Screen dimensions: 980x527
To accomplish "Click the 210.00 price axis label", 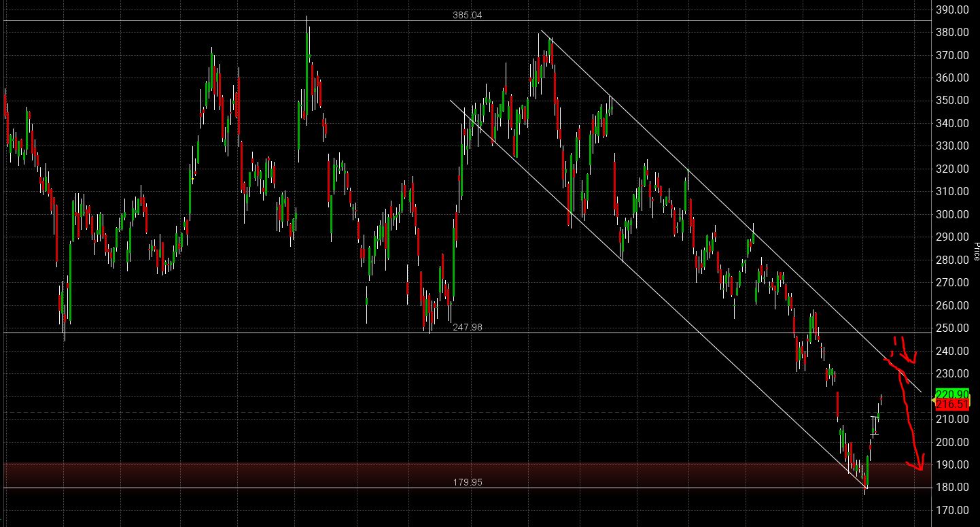I will (952, 419).
